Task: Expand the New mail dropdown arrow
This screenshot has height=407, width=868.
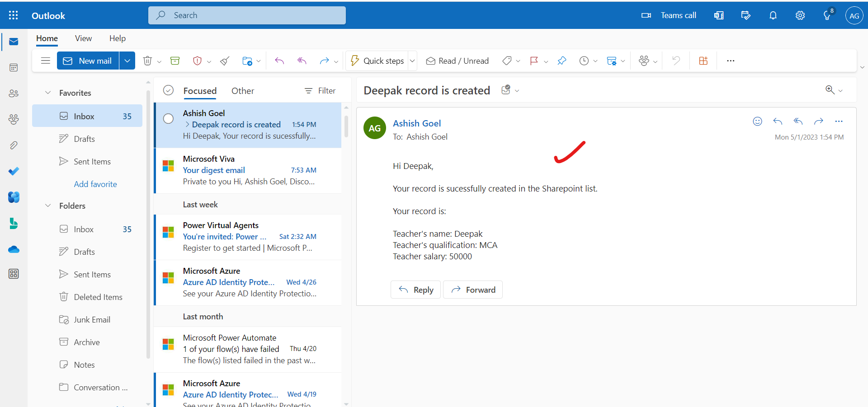Action: click(x=127, y=61)
